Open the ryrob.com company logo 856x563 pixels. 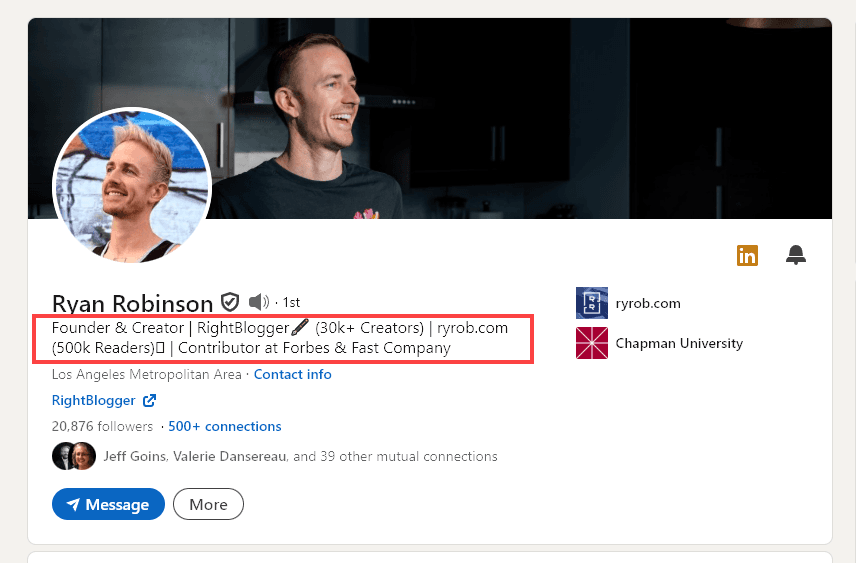click(592, 303)
